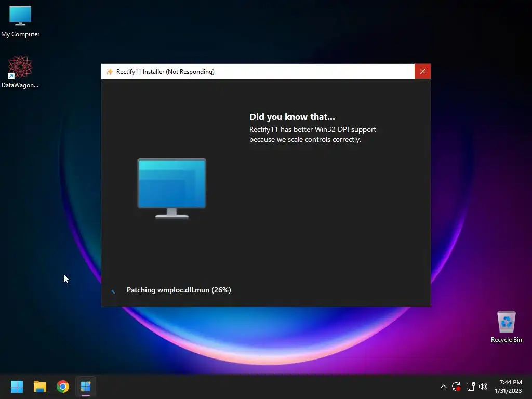The width and height of the screenshot is (532, 399).
Task: Open the My Computer desktop icon
Action: click(20, 21)
